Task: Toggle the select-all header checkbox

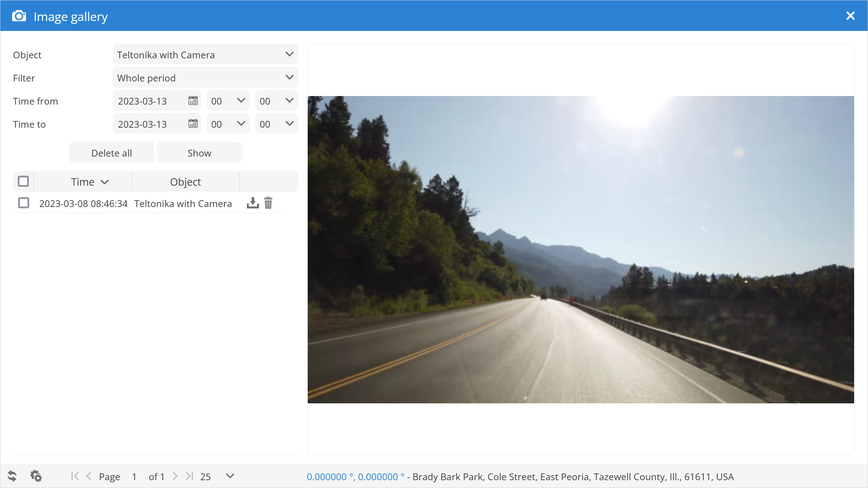Action: 23,181
